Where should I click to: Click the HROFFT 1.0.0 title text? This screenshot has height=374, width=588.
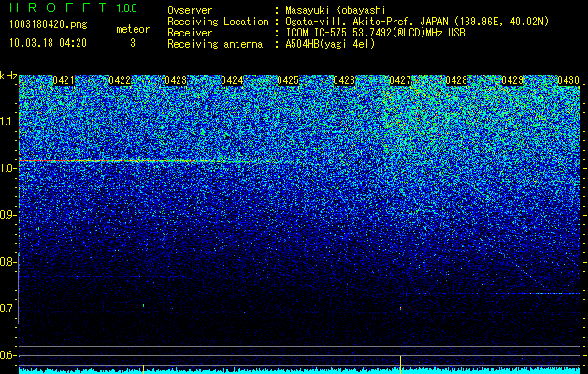(74, 7)
